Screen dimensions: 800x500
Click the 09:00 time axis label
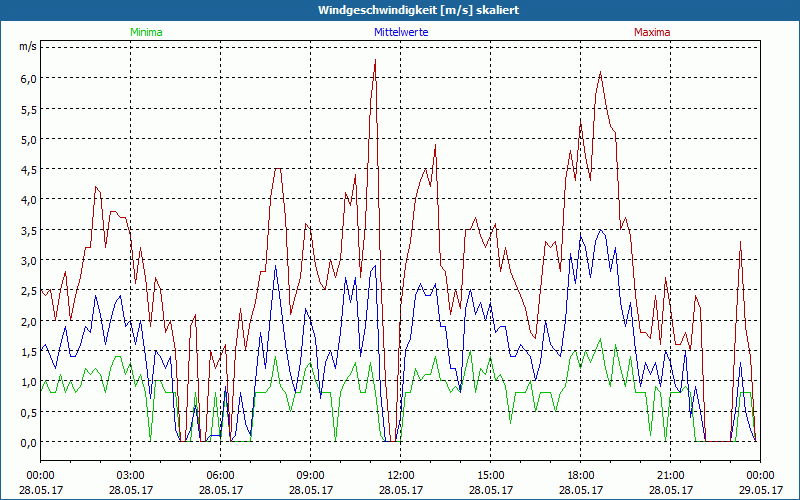[x=310, y=476]
